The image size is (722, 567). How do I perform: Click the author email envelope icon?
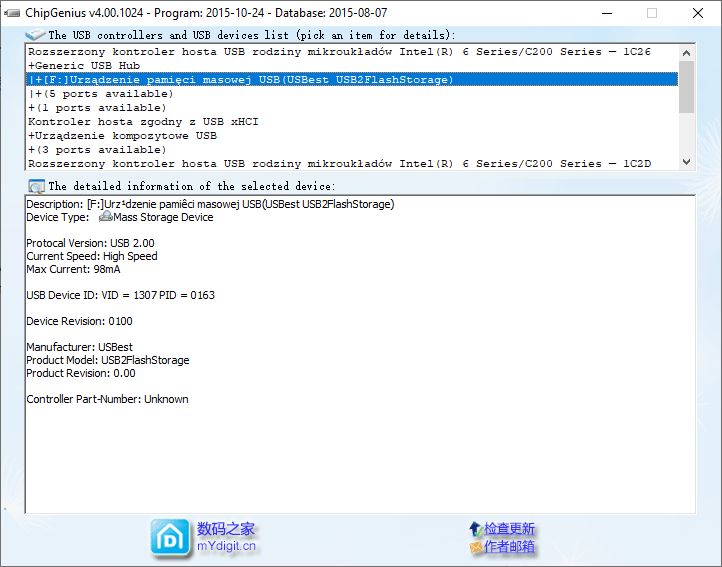coord(476,547)
